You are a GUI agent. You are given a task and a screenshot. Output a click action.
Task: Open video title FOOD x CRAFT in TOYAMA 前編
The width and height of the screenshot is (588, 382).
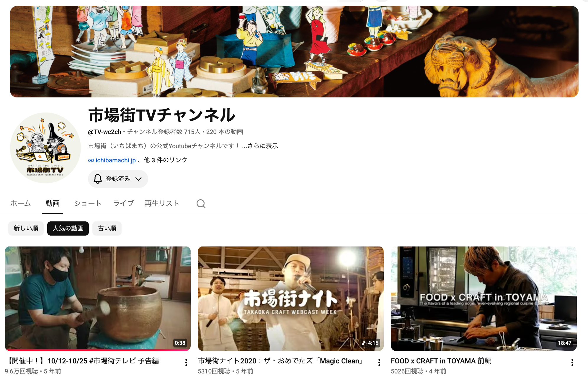coord(441,361)
